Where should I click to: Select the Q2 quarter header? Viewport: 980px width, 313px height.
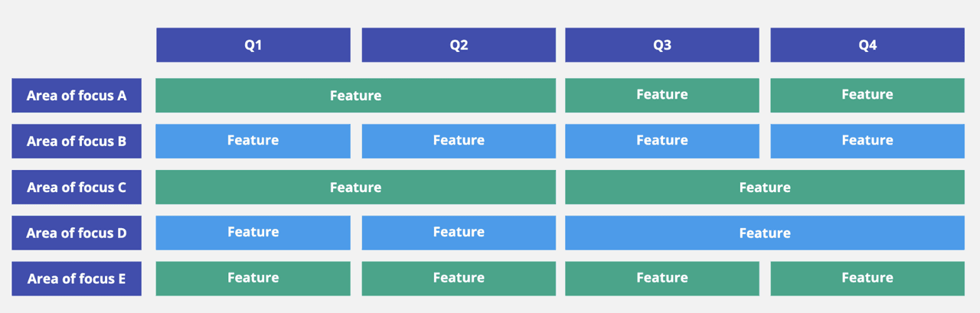click(459, 45)
